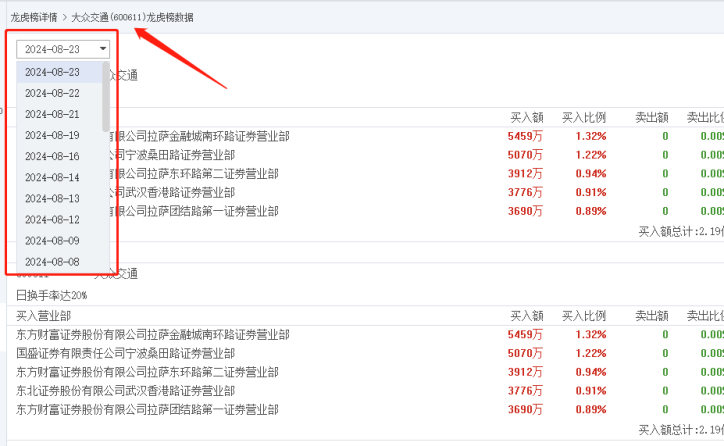
Task: Select the highlighted 2024-08-23 option in the list
Action: [52, 72]
